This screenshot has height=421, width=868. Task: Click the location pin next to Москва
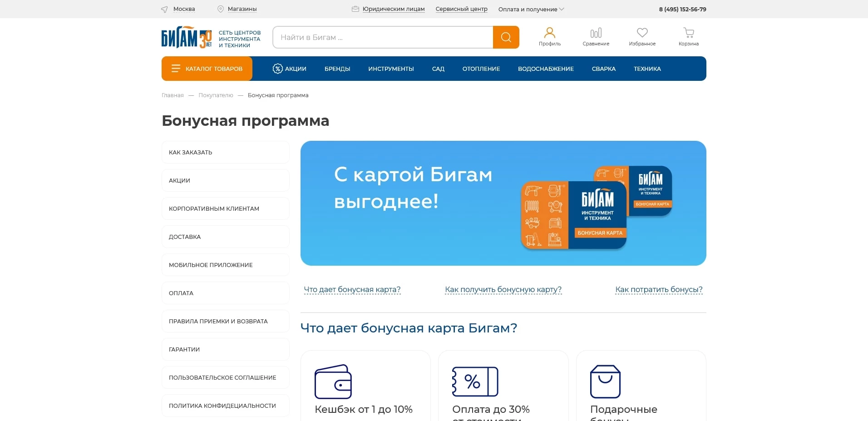pos(164,9)
